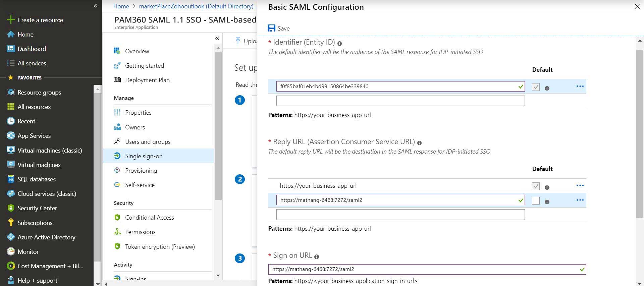Open ellipsis menu for mathang-6468 reply URL row

(x=580, y=200)
